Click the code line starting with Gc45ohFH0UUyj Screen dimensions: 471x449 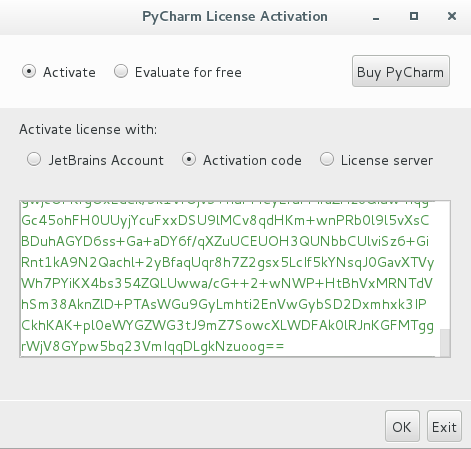click(x=225, y=221)
